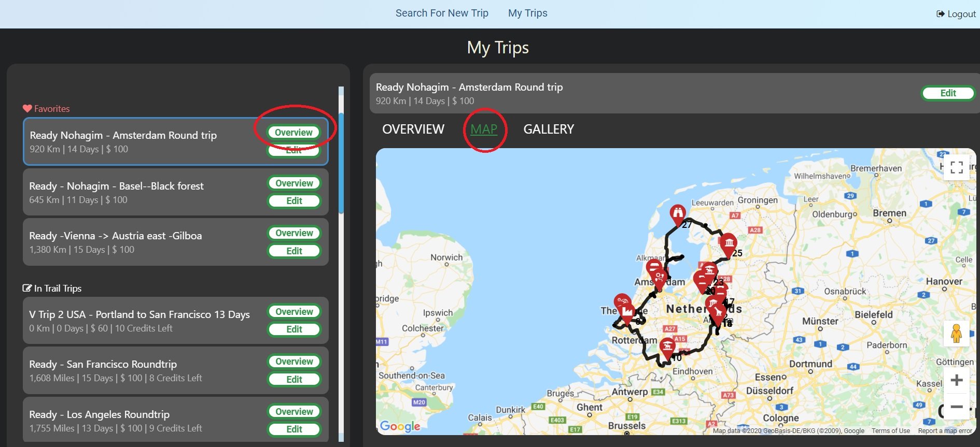Click the museum map marker numbered 25
Screen dimensions: 980x447
729,244
